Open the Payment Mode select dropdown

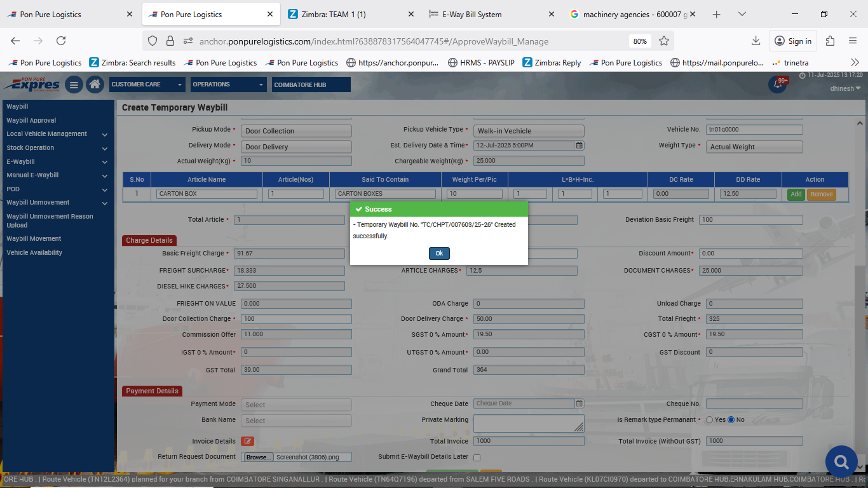click(296, 405)
